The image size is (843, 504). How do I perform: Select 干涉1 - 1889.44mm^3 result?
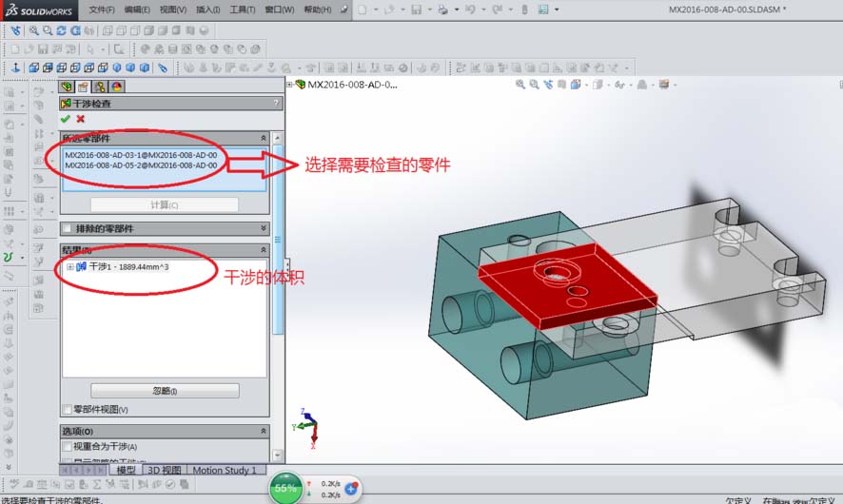(x=129, y=266)
